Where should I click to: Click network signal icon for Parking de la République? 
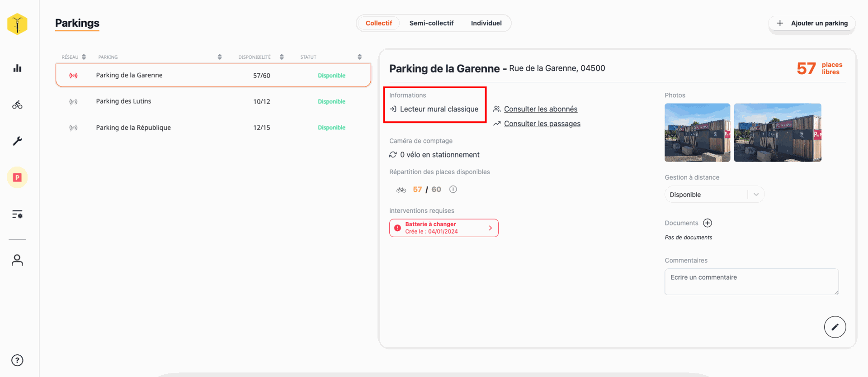click(73, 128)
